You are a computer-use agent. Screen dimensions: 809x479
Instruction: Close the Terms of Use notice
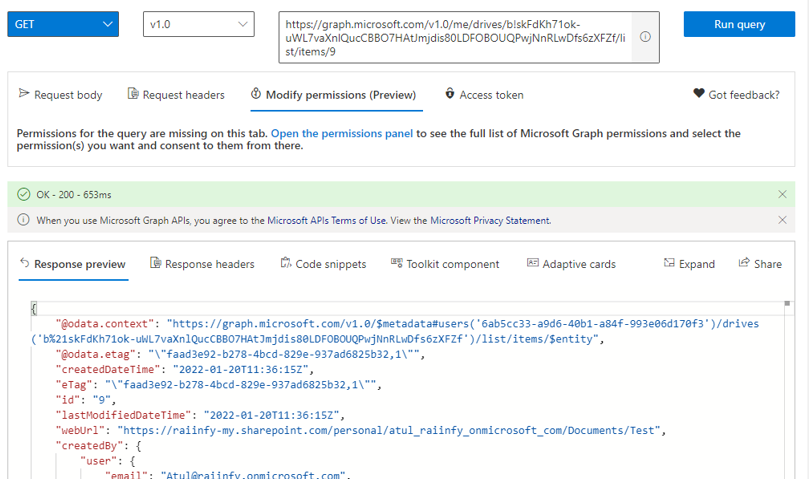(782, 220)
